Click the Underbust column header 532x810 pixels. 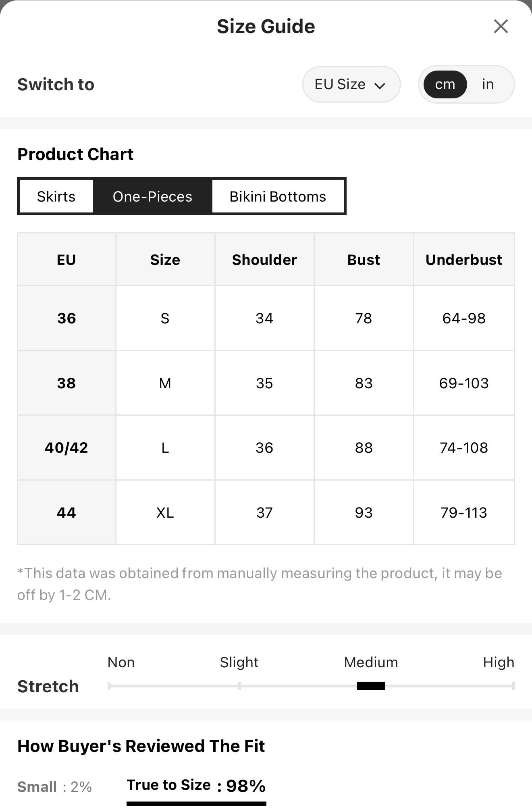pos(464,260)
